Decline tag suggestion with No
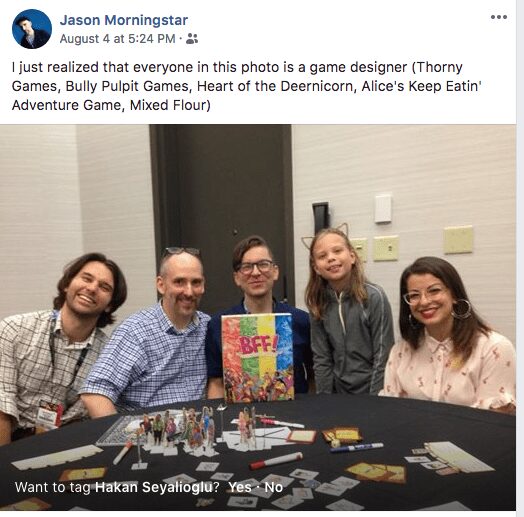The width and height of the screenshot is (524, 517). [x=273, y=487]
